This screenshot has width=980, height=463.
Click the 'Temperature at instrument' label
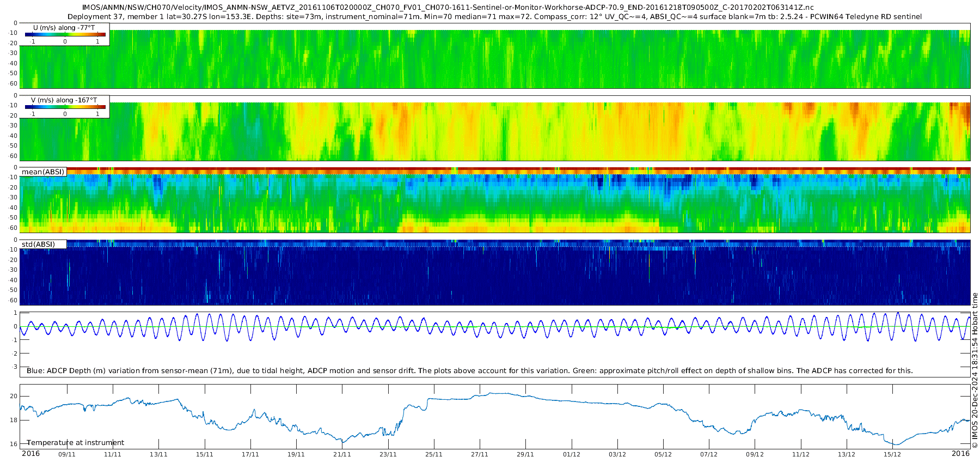click(76, 443)
